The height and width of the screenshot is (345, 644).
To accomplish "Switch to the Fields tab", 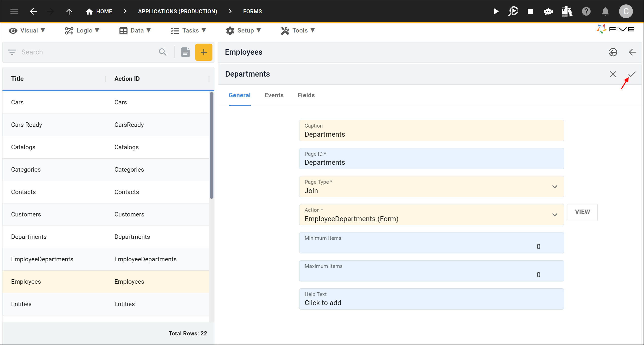I will (x=306, y=95).
